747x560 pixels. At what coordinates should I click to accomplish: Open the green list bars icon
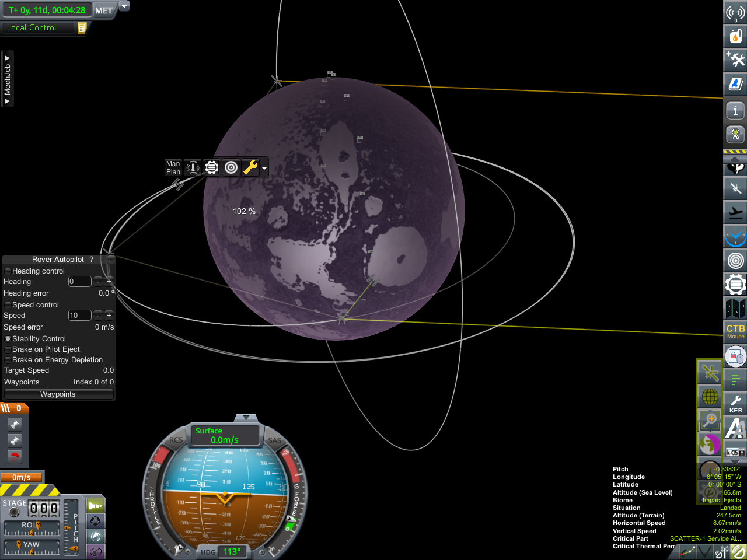pyautogui.click(x=735, y=380)
